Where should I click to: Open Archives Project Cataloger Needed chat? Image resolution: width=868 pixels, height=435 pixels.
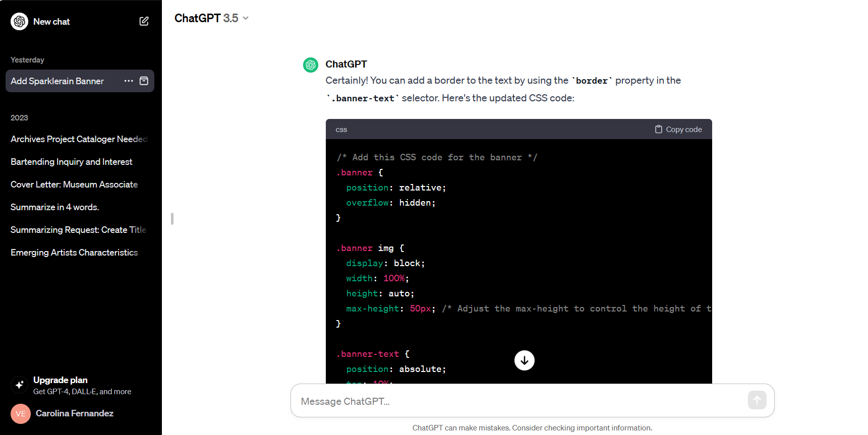tap(80, 139)
